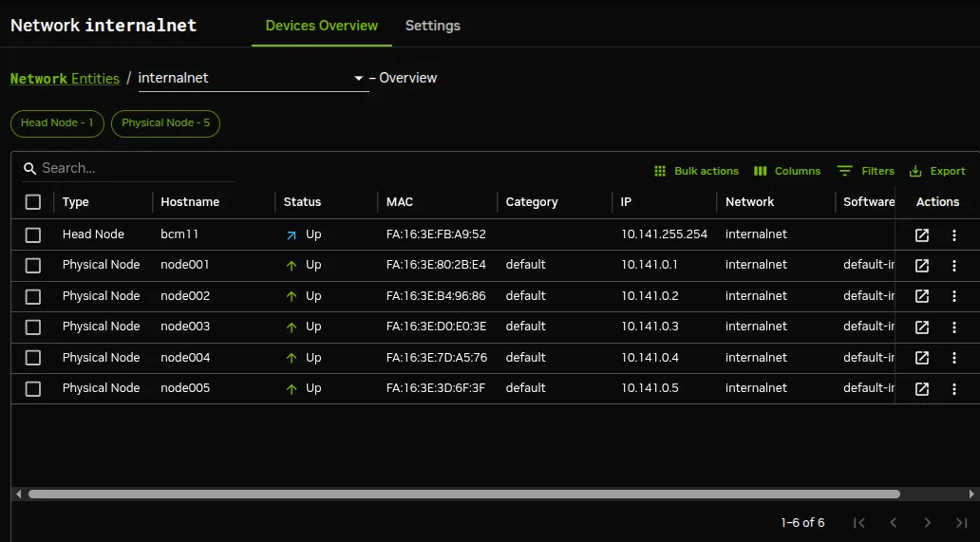Click IP address 10.141.0.5
This screenshot has height=542, width=980.
650,388
